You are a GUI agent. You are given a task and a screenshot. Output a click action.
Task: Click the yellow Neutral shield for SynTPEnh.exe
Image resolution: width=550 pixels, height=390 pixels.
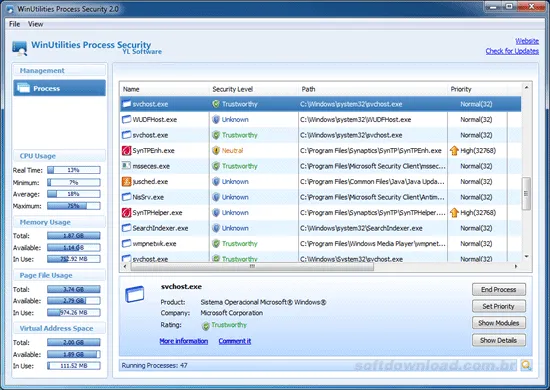(x=216, y=150)
